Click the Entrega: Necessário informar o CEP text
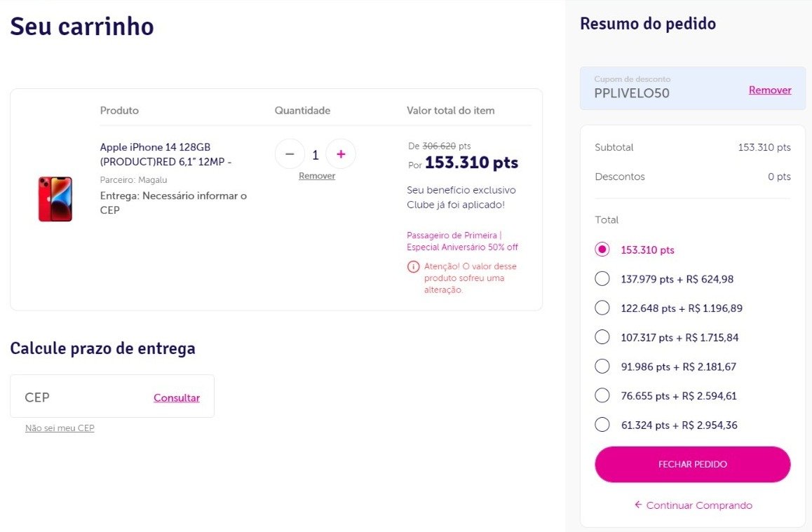Screen dimensions: 812x532 pyautogui.click(x=173, y=203)
